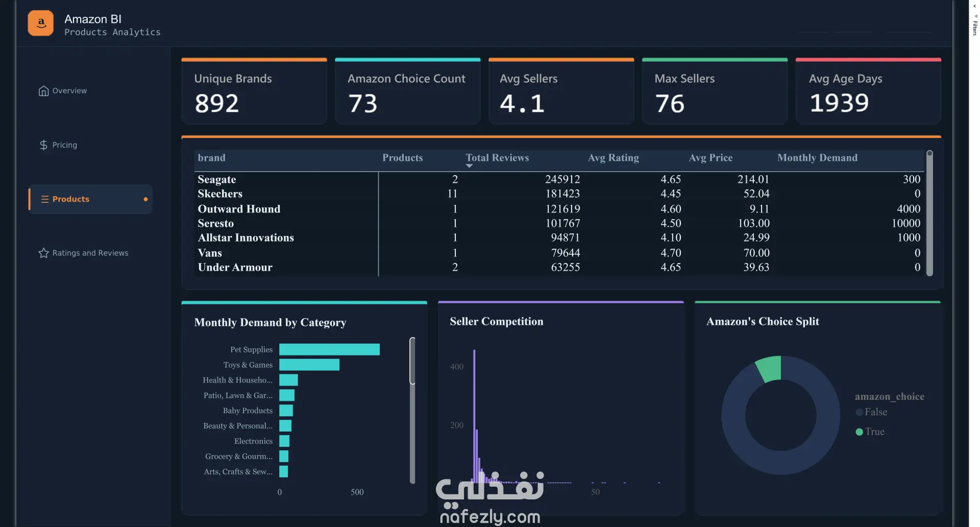980x527 pixels.
Task: Click the brand table vertical scrollbar
Action: point(929,213)
